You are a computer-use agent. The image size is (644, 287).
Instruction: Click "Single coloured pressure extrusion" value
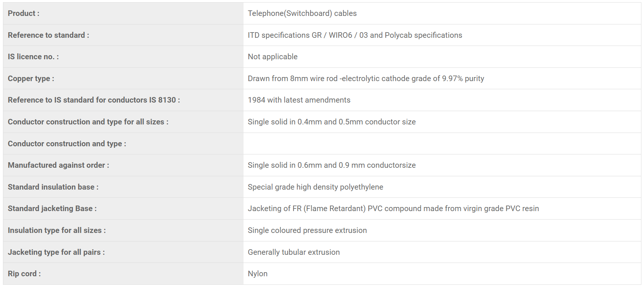[307, 230]
